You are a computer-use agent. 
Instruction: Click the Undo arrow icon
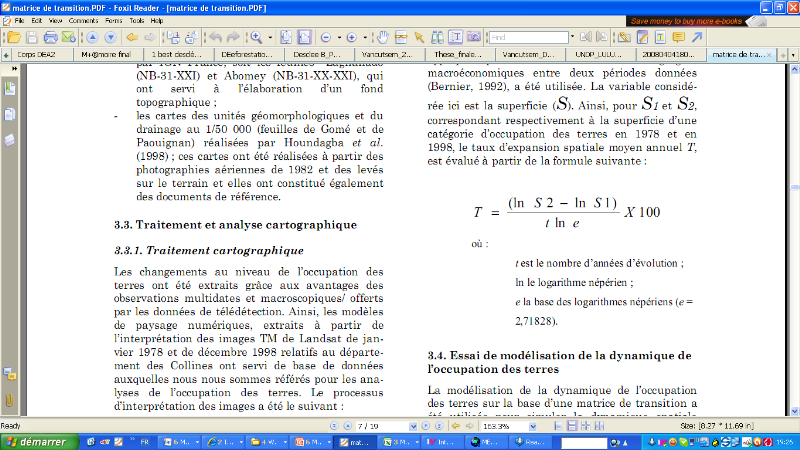coord(215,37)
